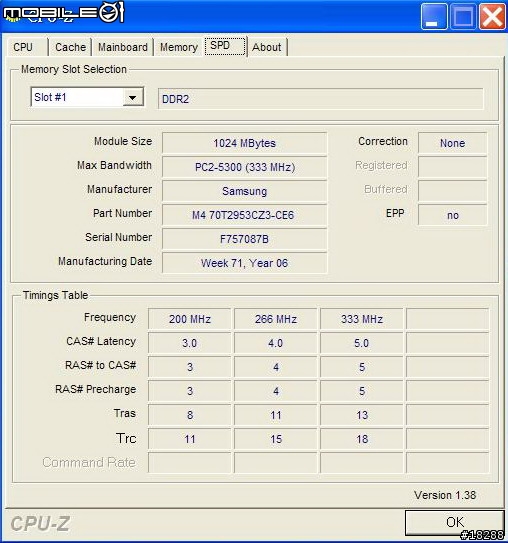Click CAS# Latency value 3.0
The height and width of the screenshot is (543, 508).
click(189, 343)
